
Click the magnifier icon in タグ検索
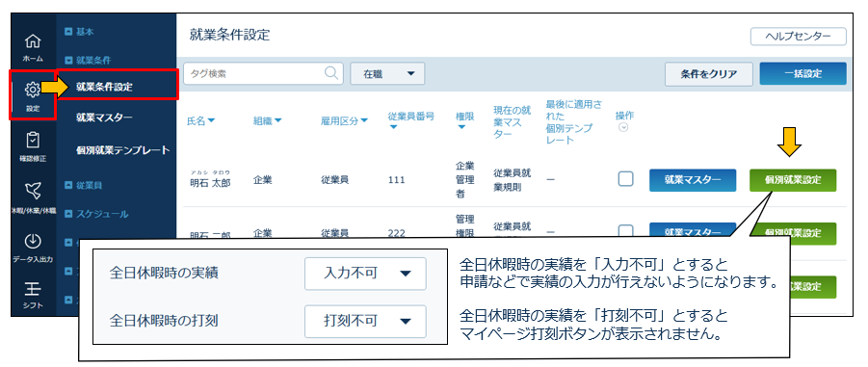pyautogui.click(x=331, y=73)
